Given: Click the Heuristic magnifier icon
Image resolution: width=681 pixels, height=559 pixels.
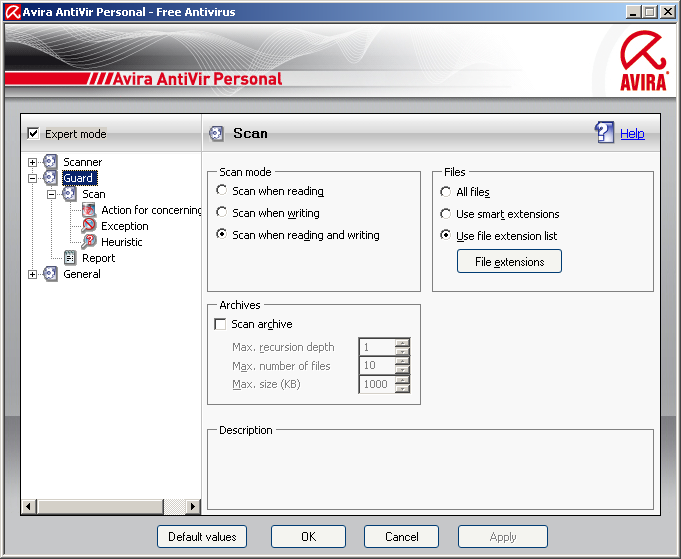Looking at the screenshot, I should click(x=89, y=242).
